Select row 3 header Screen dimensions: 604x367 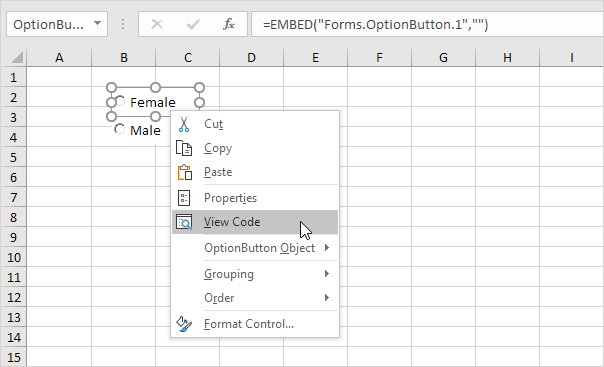tap(13, 117)
